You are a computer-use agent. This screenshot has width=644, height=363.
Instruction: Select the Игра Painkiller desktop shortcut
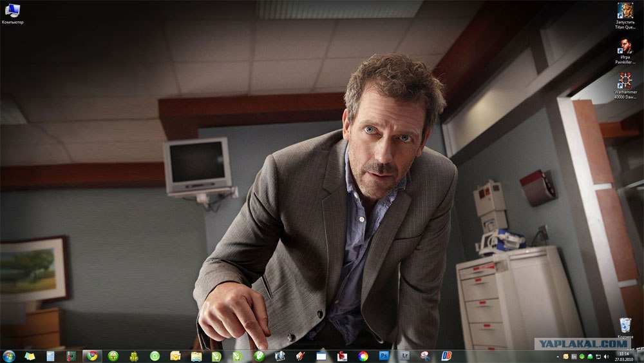tap(625, 51)
